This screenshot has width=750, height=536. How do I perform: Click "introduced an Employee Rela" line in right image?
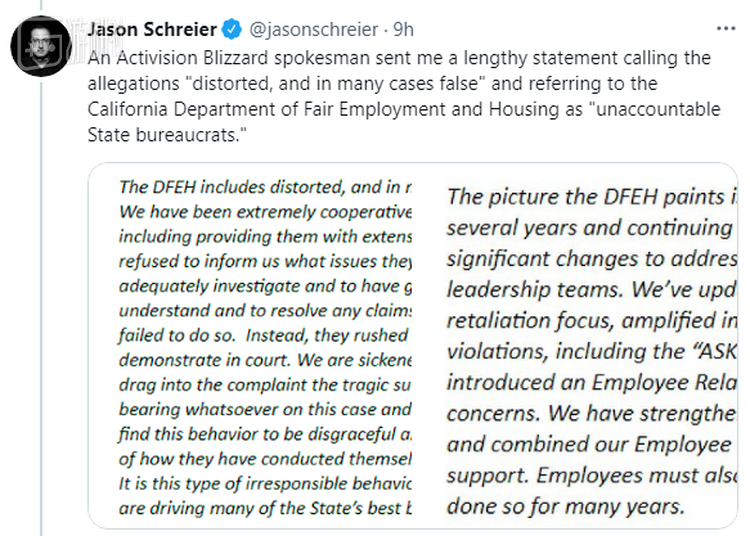coord(590,382)
